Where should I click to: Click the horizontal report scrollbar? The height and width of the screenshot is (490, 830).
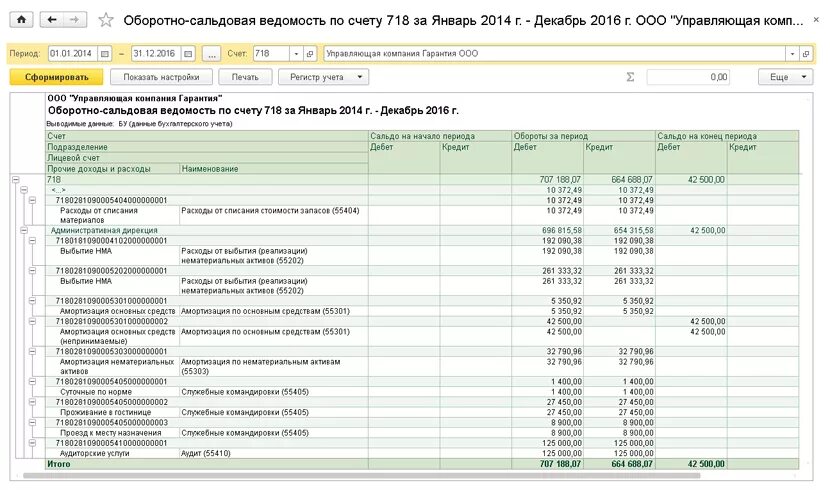tap(361, 476)
